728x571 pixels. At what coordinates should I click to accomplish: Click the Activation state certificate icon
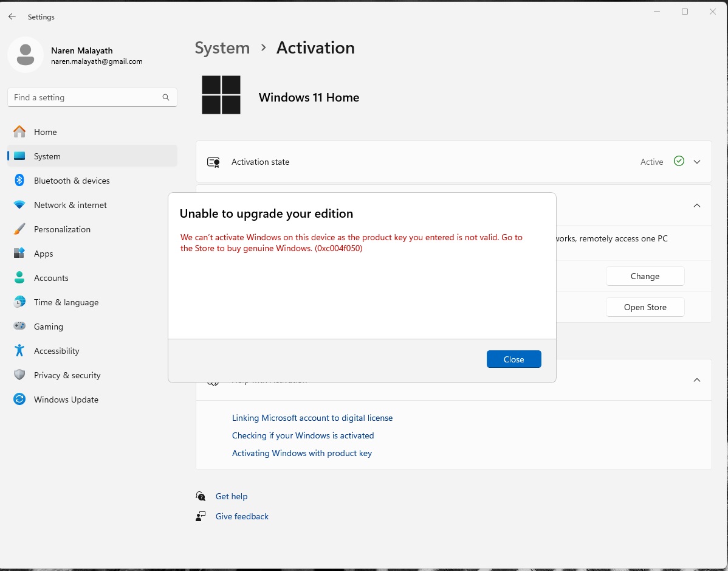point(213,162)
